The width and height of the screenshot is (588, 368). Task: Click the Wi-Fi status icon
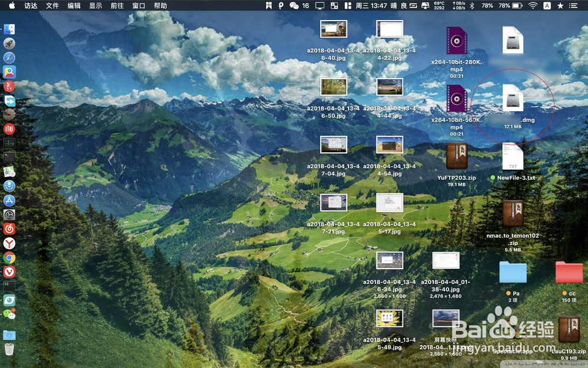[x=533, y=5]
